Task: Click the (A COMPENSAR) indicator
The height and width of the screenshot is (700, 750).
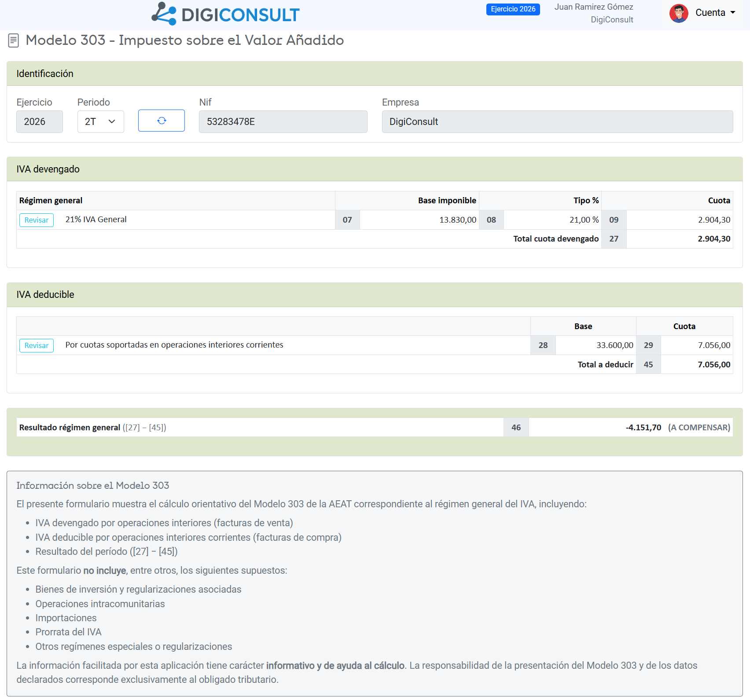Action: [x=699, y=428]
